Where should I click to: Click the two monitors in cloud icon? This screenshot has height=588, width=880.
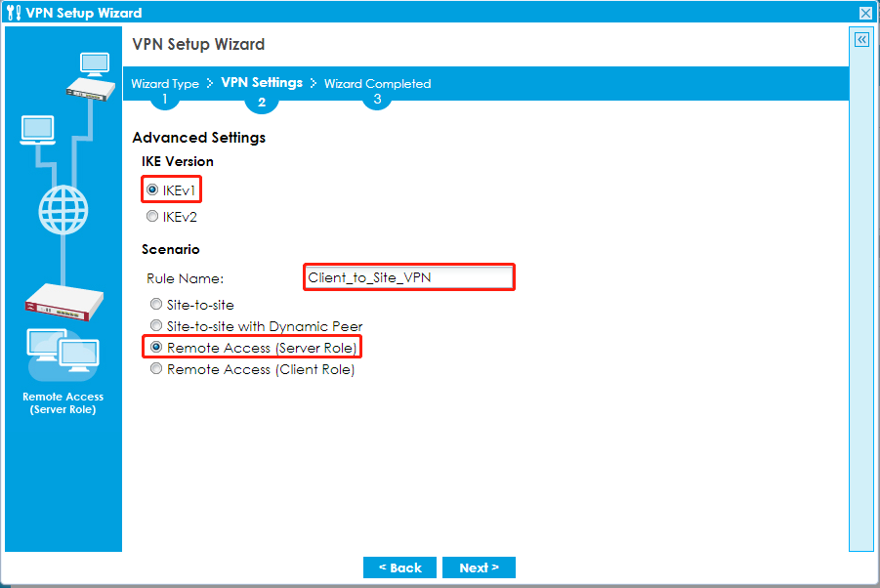pyautogui.click(x=62, y=354)
